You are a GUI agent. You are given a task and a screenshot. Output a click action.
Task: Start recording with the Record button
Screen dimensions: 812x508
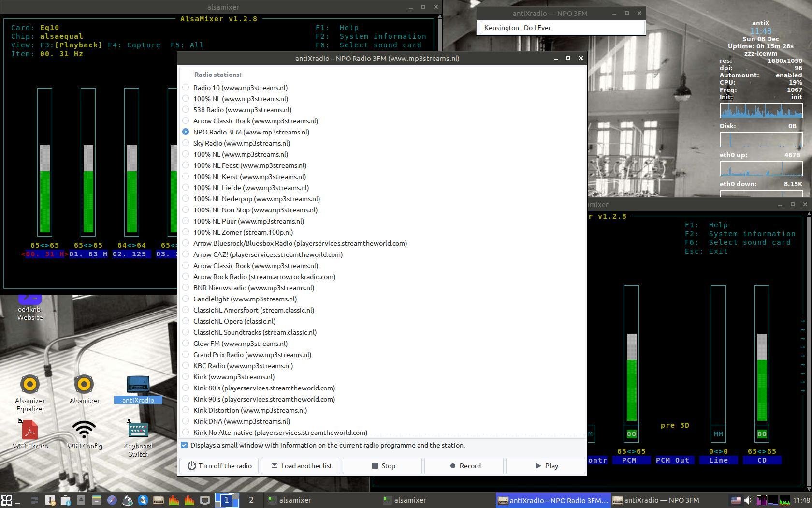464,466
